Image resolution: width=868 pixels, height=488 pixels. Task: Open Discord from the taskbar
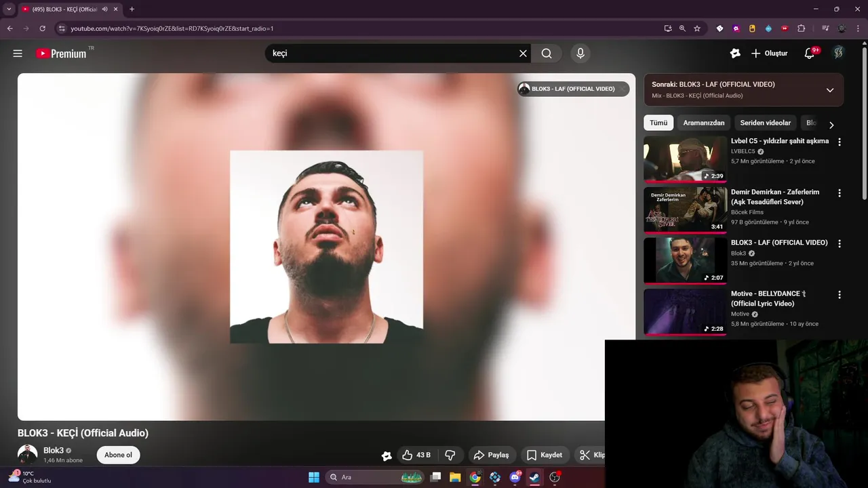[515, 477]
